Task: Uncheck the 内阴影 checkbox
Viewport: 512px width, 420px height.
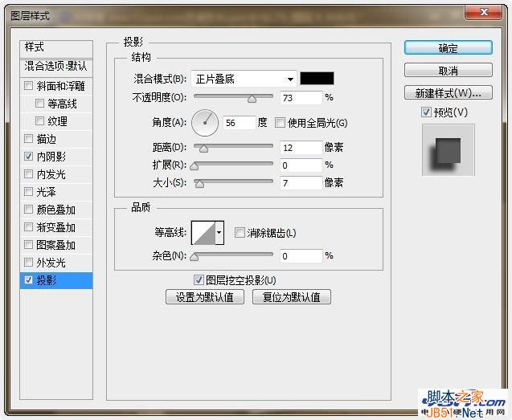Action: tap(28, 157)
